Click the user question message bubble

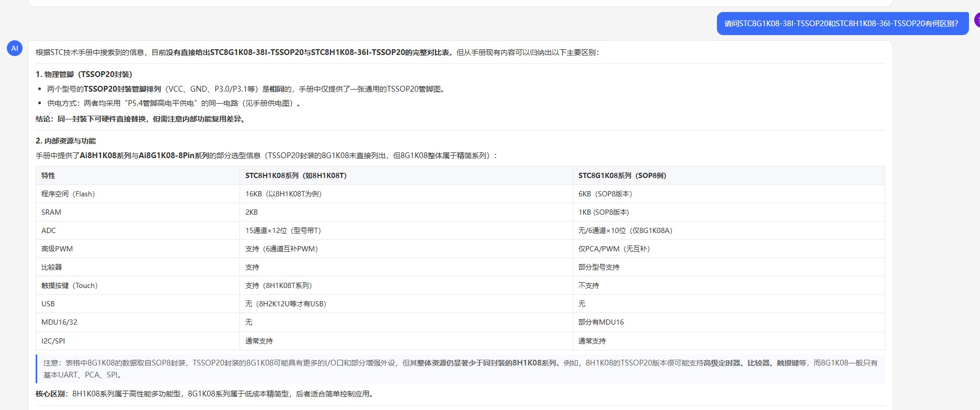click(842, 24)
